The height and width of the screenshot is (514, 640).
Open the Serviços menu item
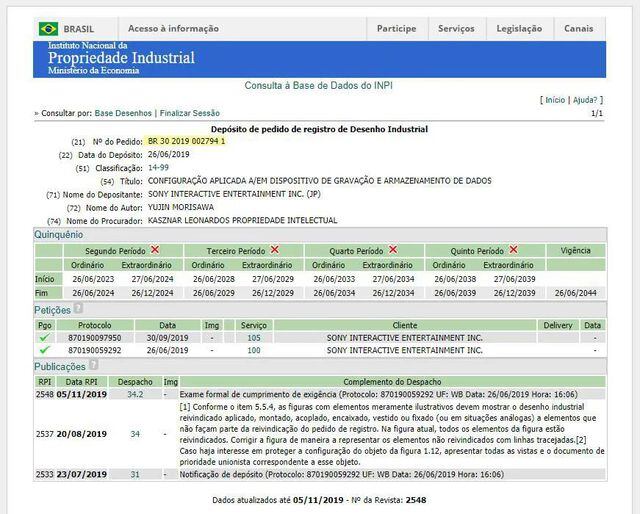[x=456, y=29]
